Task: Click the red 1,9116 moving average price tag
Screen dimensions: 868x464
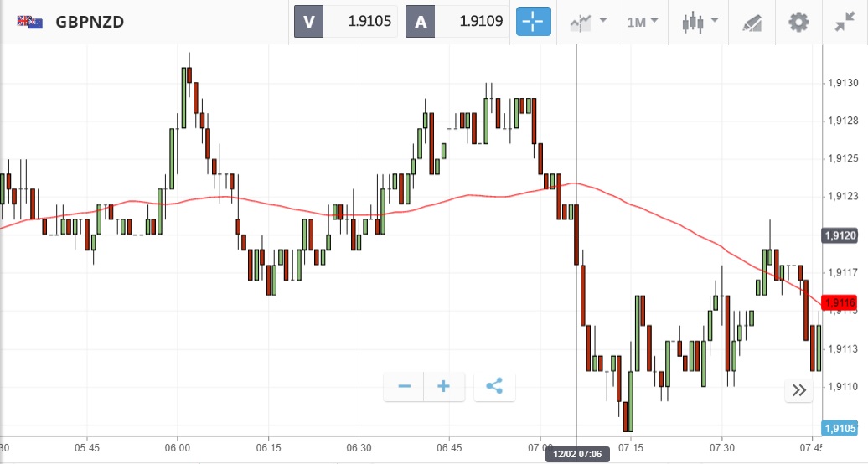Action: pos(840,302)
